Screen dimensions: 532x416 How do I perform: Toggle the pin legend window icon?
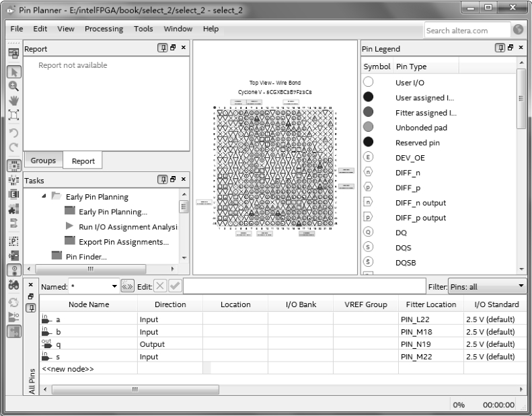pyautogui.click(x=14, y=270)
